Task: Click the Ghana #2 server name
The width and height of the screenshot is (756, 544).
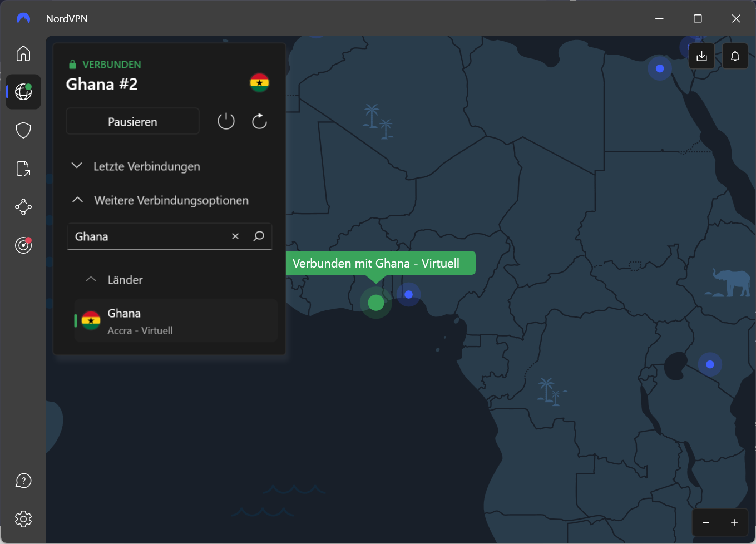Action: (102, 84)
